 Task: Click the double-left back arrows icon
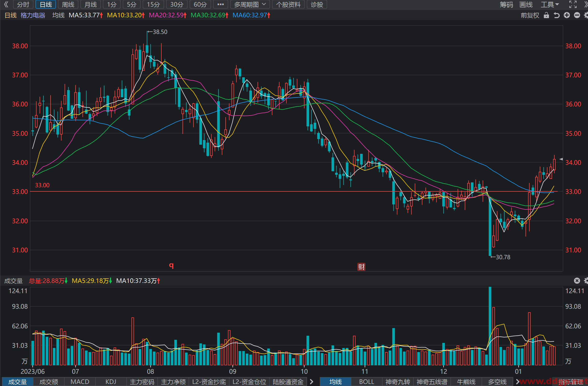(x=6, y=5)
